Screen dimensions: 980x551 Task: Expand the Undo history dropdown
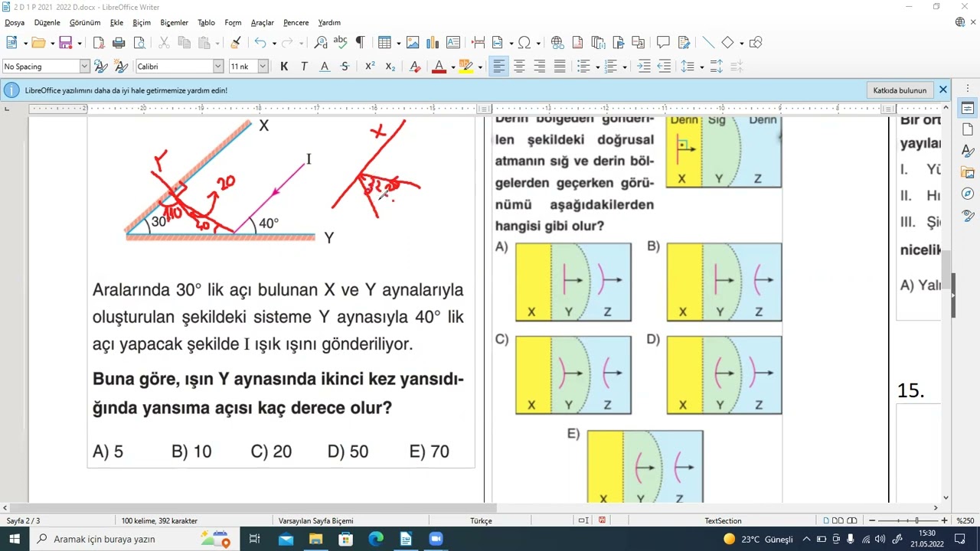tap(274, 43)
